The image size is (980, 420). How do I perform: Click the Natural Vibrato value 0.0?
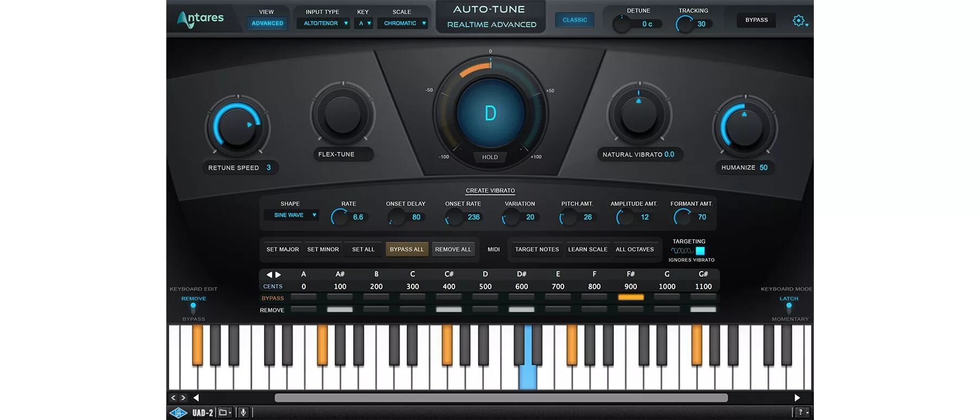(x=669, y=154)
